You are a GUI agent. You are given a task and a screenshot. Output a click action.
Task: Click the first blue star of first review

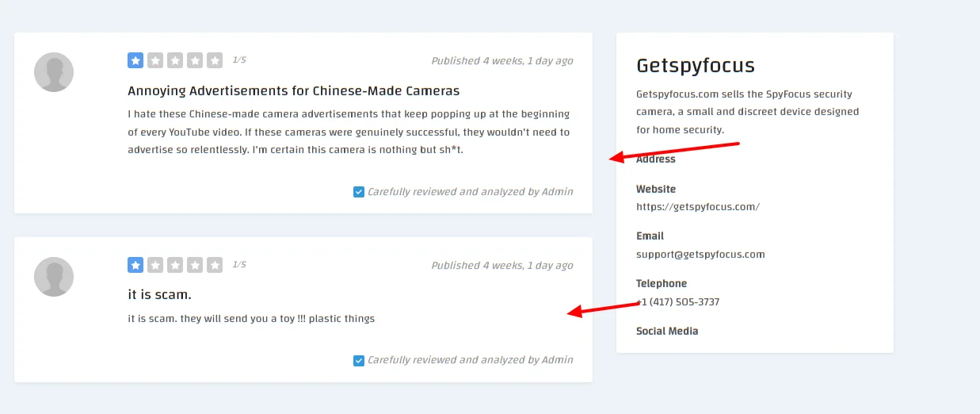[135, 60]
